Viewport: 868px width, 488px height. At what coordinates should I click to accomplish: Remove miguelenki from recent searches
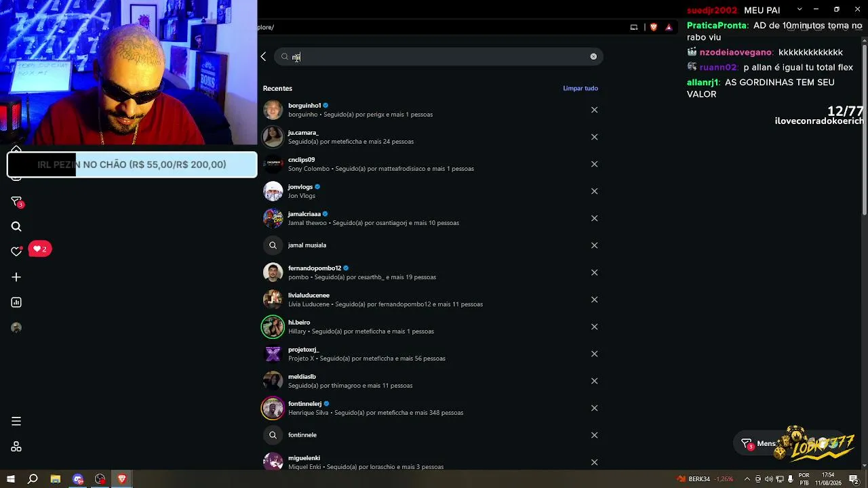594,462
